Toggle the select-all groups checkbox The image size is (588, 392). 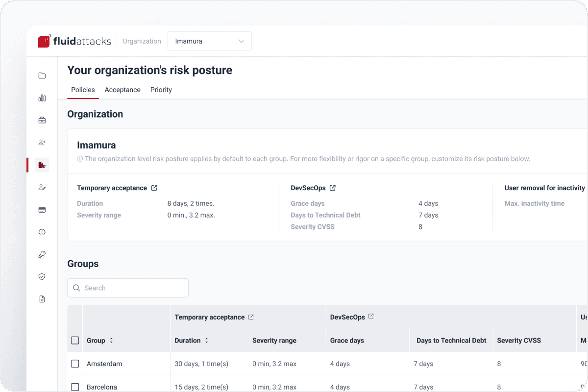(x=75, y=341)
